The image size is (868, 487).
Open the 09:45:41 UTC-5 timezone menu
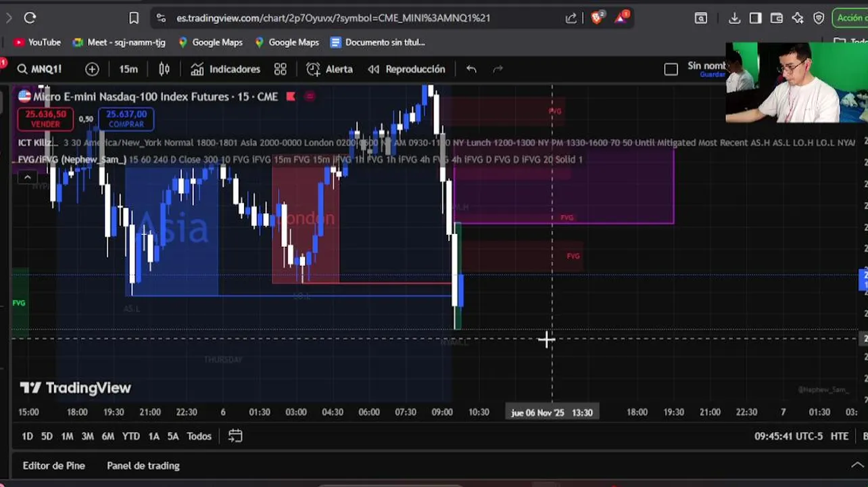pyautogui.click(x=788, y=436)
